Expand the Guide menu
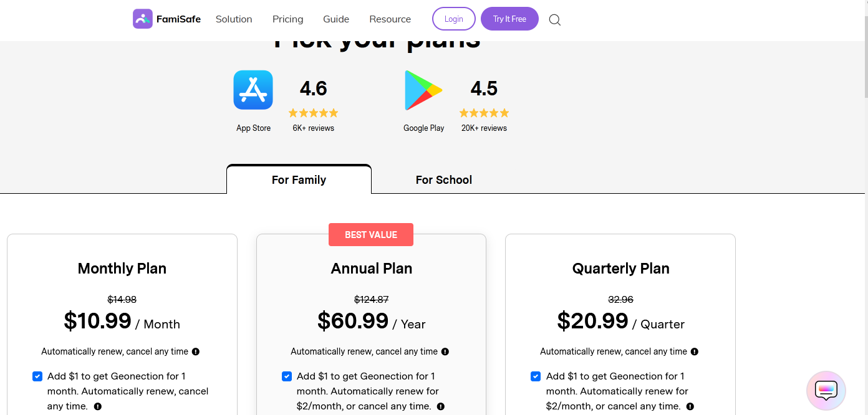868x415 pixels. (336, 19)
